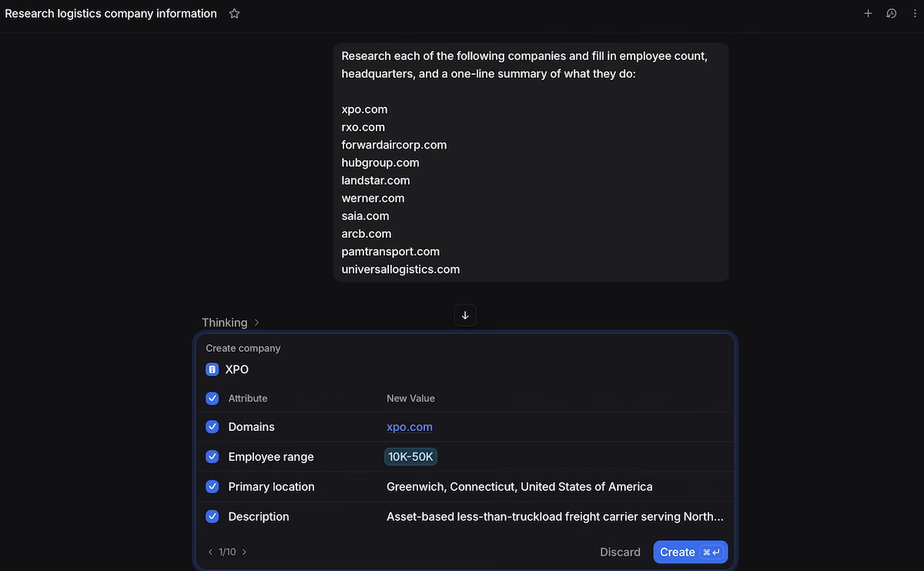Go to next record chevron beside 1/10
Viewport: 924px width, 571px height.
point(245,552)
